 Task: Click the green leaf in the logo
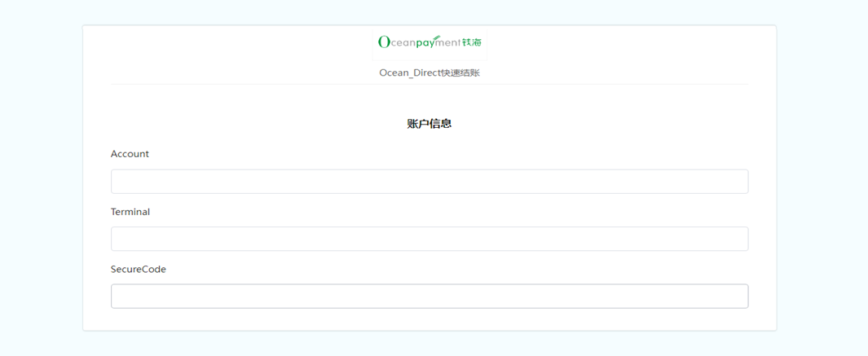[x=436, y=37]
